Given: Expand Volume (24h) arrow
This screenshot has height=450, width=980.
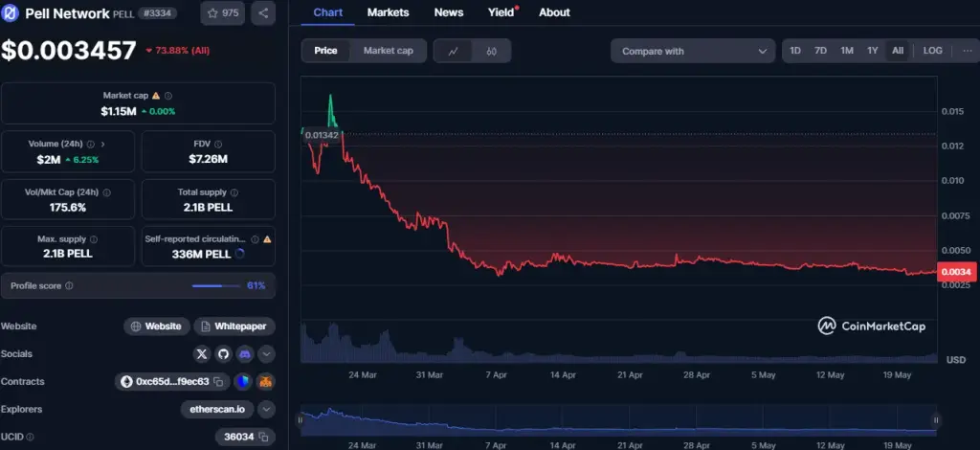Looking at the screenshot, I should coord(103,144).
